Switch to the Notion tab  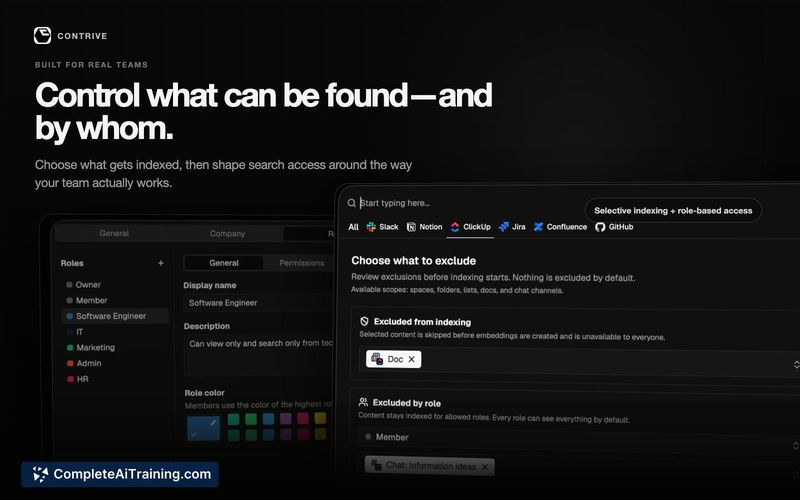pos(424,227)
